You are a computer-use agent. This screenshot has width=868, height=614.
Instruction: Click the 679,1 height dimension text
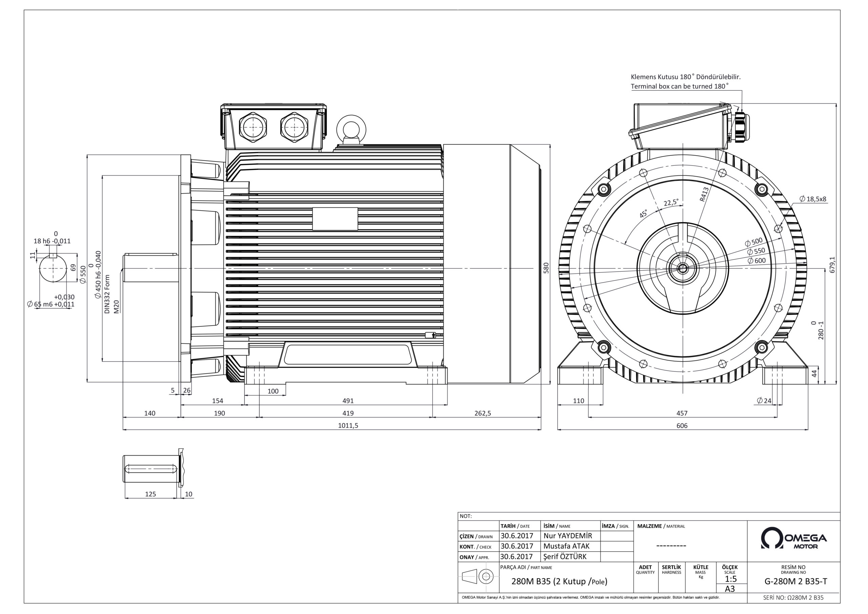tap(832, 265)
